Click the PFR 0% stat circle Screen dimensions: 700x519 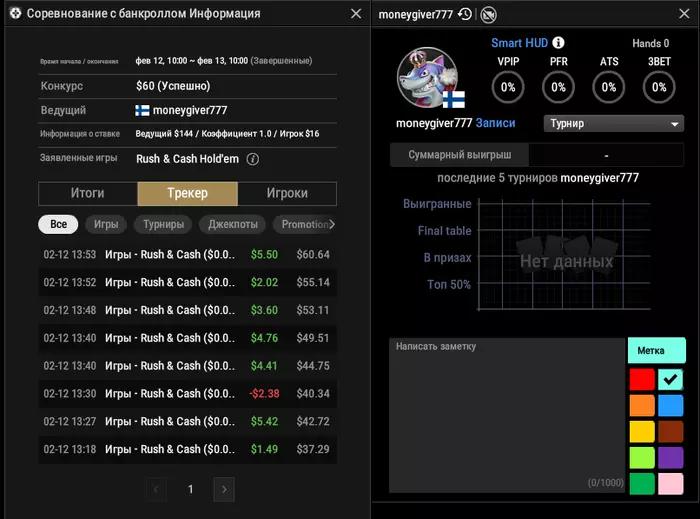(558, 87)
